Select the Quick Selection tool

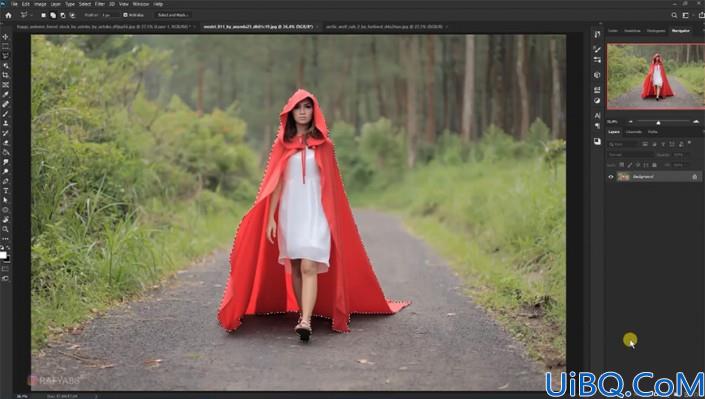(x=5, y=66)
